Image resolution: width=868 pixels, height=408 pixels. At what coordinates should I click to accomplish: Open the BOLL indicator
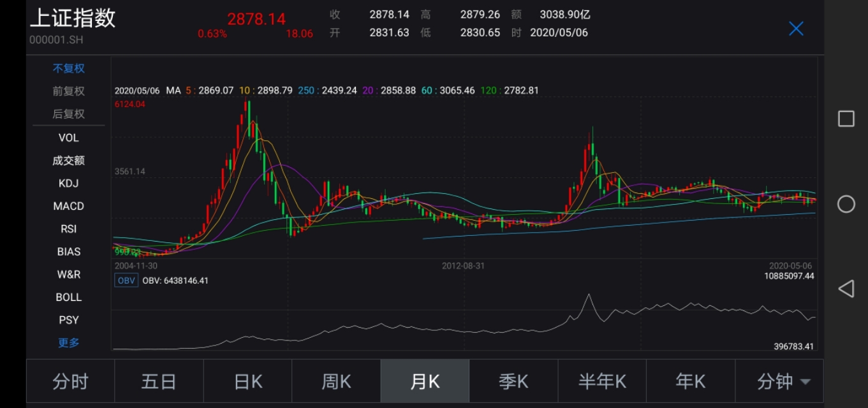[x=68, y=297]
